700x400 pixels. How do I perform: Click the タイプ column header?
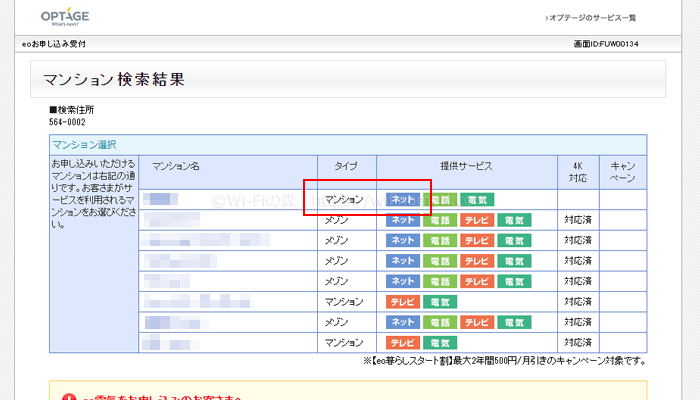[346, 166]
